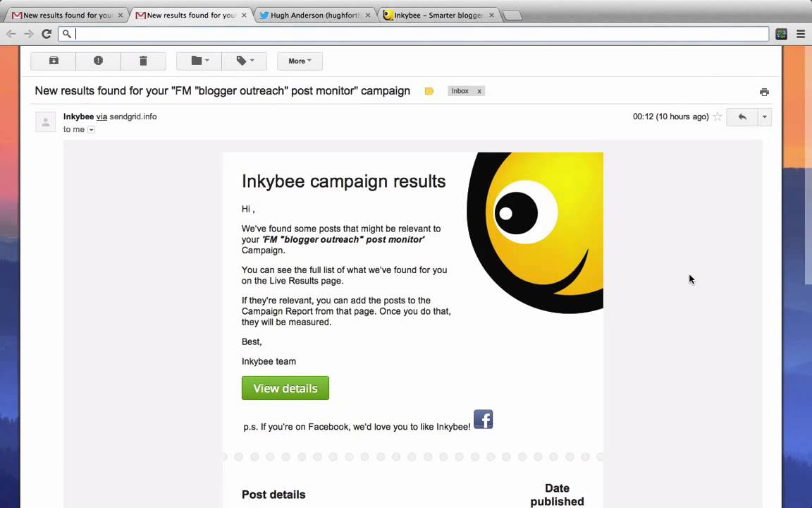The height and width of the screenshot is (508, 812).
Task: Open the Move to folder dropdown
Action: (199, 61)
